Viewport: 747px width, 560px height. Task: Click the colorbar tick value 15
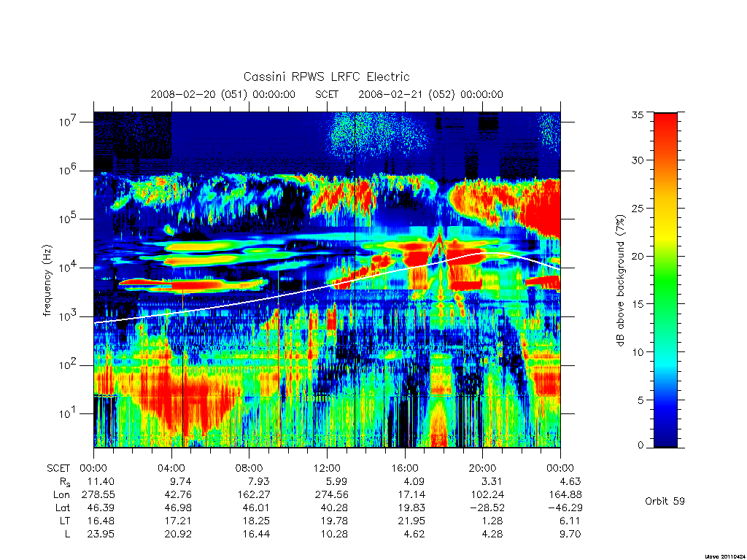tap(637, 303)
